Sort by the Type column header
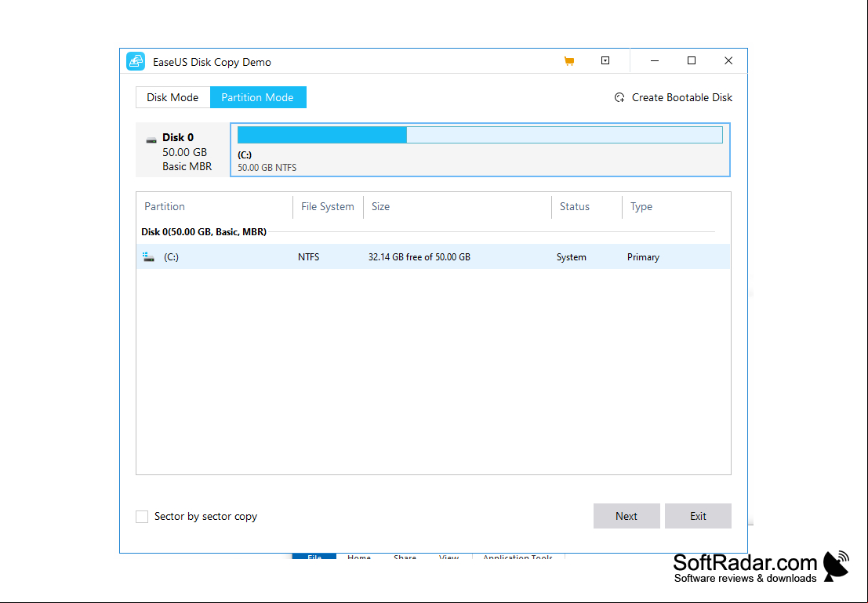This screenshot has height=603, width=868. pos(641,206)
